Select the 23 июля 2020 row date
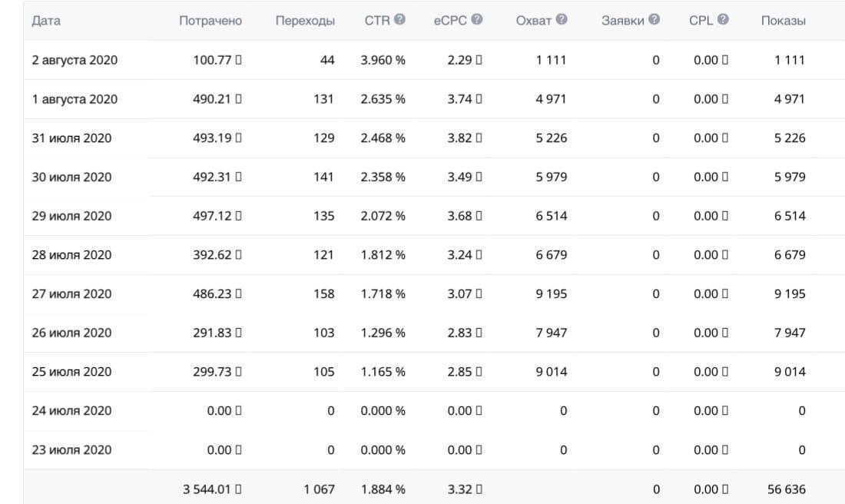The height and width of the screenshot is (504, 845). 71,449
